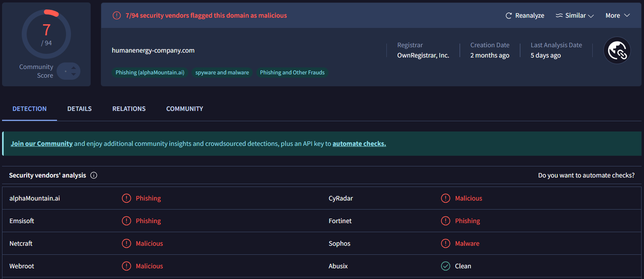Click the Sophos vendor name
Image resolution: width=644 pixels, height=279 pixels.
(x=339, y=244)
